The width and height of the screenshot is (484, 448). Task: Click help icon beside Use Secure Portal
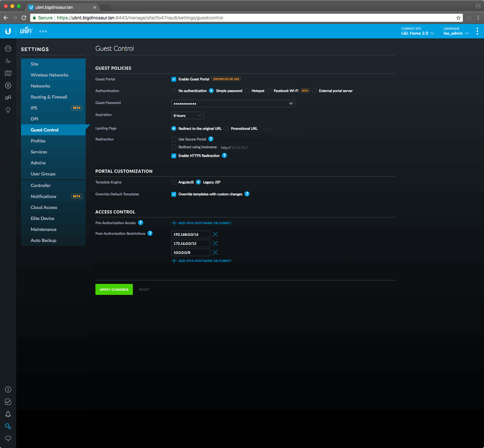(211, 139)
